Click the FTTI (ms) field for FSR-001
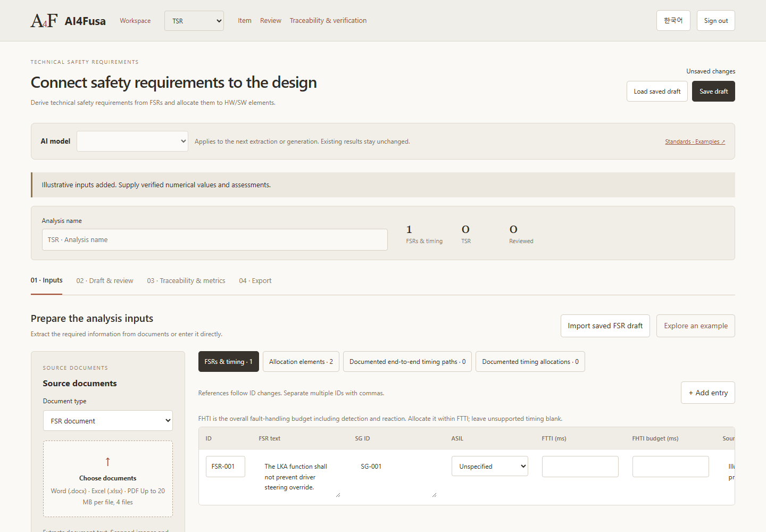 pos(580,467)
